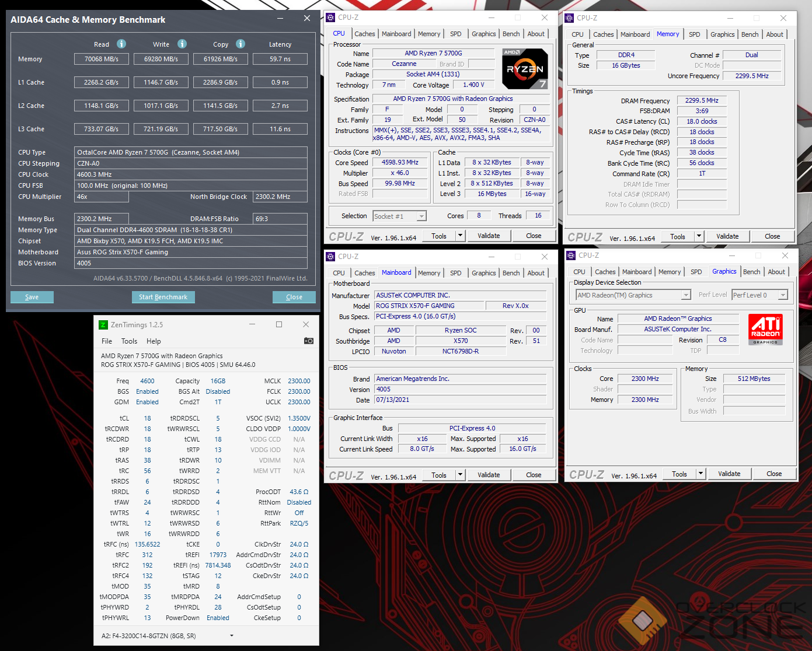812x651 pixels.
Task: Open the Tools dropdown arrow in the CPU-Z Processor window
Action: tap(461, 236)
